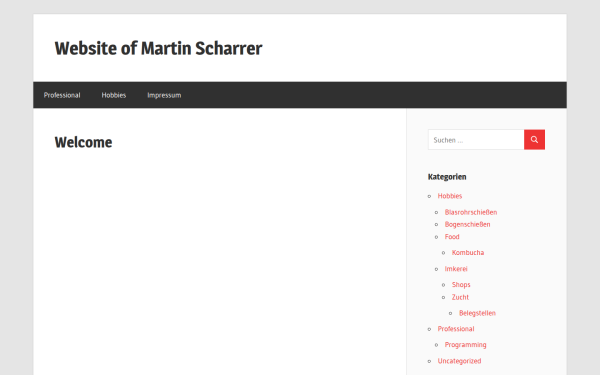Viewport: 600px width, 375px height.
Task: Open the Imkerei category link
Action: coord(456,269)
